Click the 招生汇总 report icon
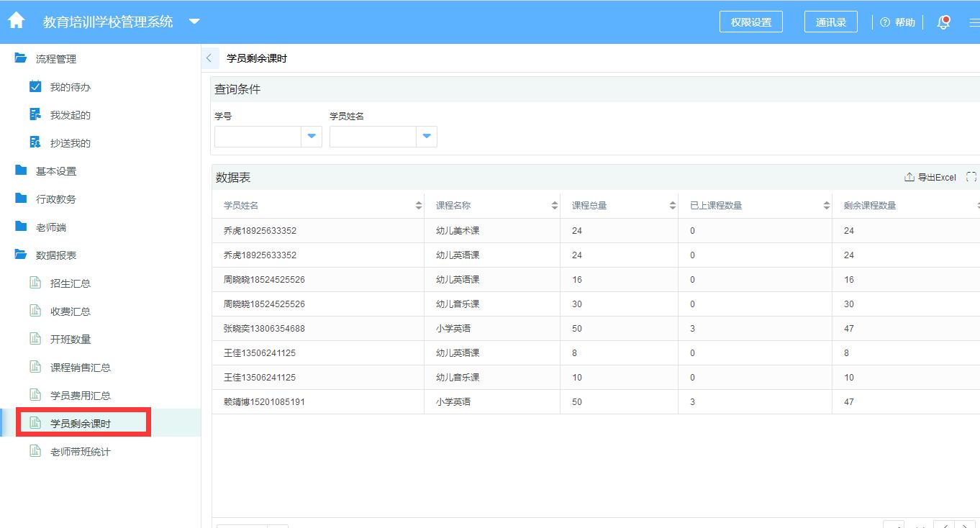980x528 pixels. pyautogui.click(x=35, y=283)
